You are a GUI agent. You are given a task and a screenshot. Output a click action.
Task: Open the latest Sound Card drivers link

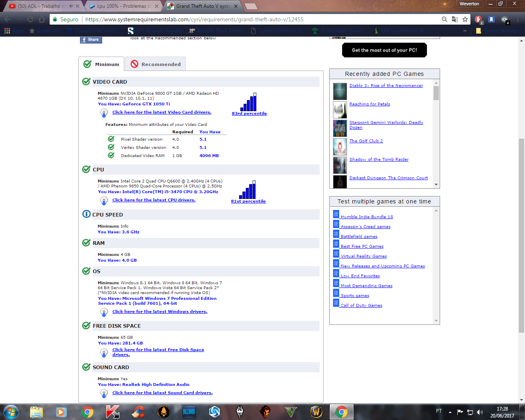[x=162, y=393]
